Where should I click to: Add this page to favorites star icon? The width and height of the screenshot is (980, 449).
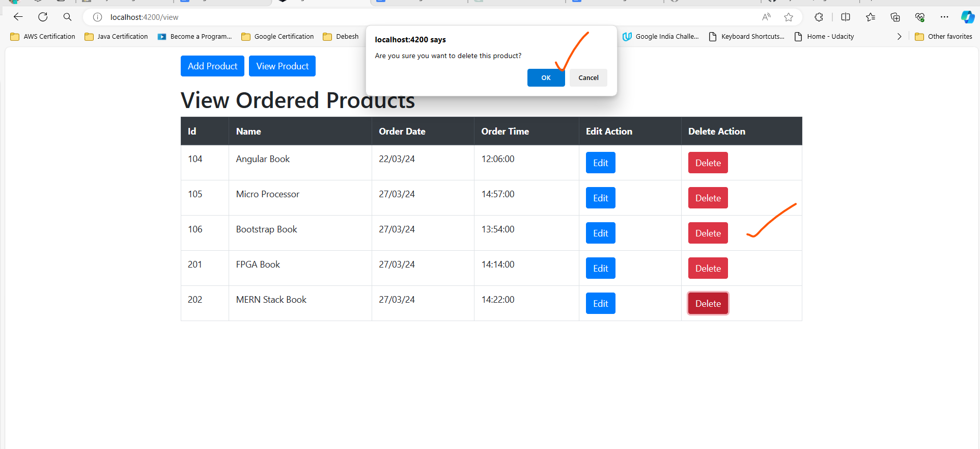(x=789, y=17)
